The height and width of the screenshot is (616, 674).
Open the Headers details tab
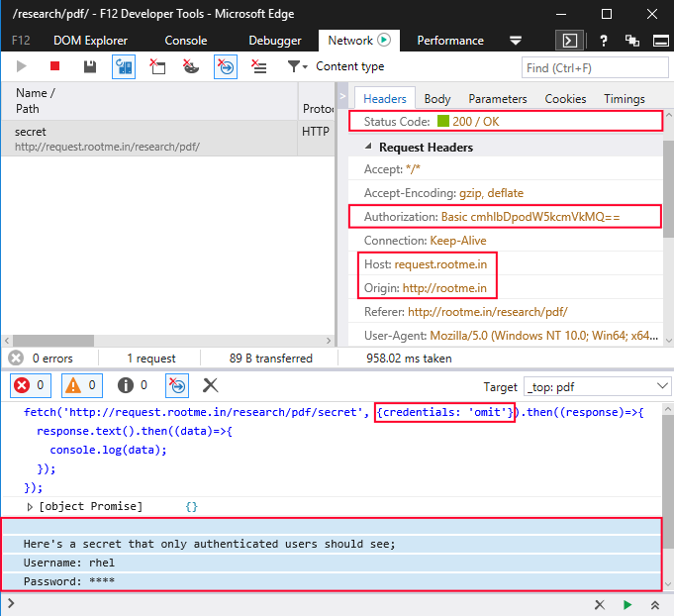point(385,98)
